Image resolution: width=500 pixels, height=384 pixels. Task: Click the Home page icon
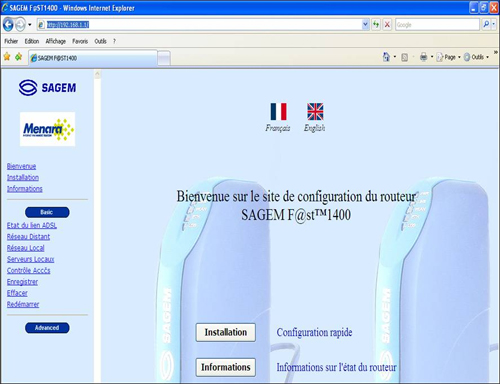click(386, 57)
